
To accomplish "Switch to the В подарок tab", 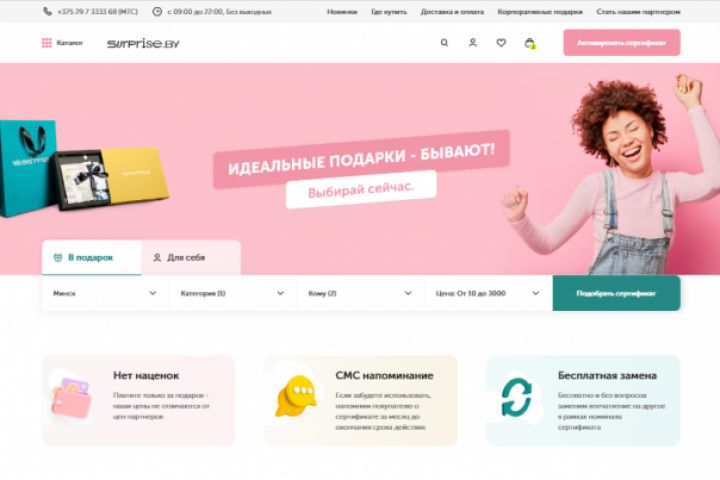I will [91, 258].
